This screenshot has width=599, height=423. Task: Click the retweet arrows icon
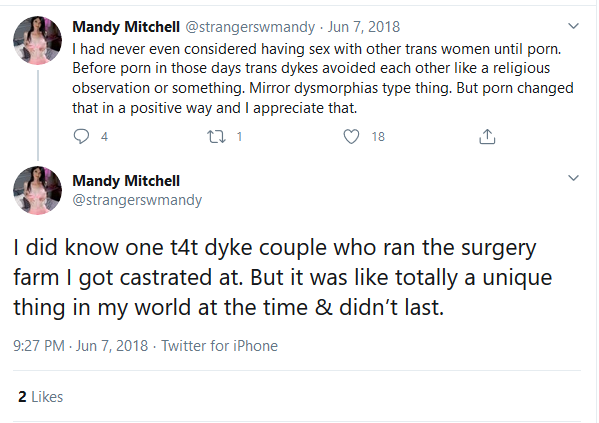click(x=216, y=136)
